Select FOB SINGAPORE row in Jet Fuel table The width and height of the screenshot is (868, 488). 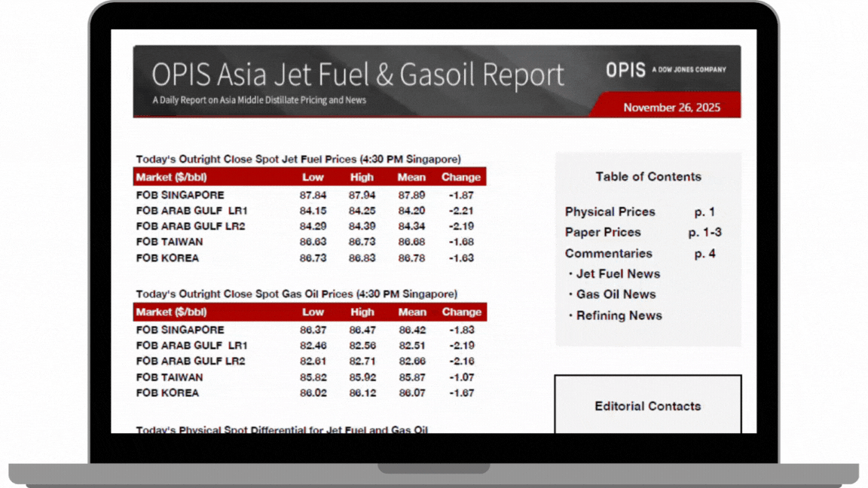pos(180,195)
